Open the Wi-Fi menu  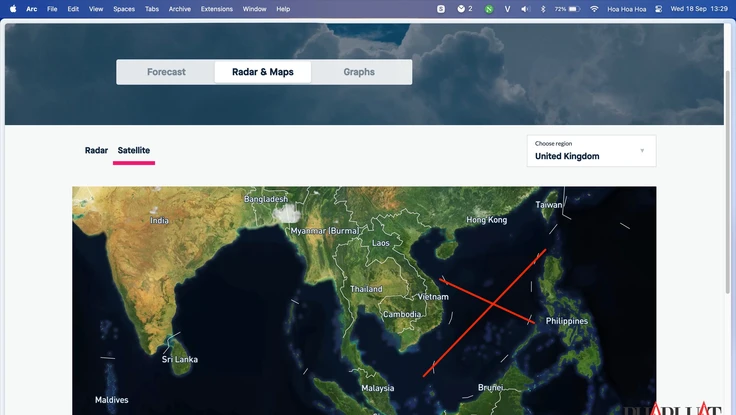pos(594,9)
